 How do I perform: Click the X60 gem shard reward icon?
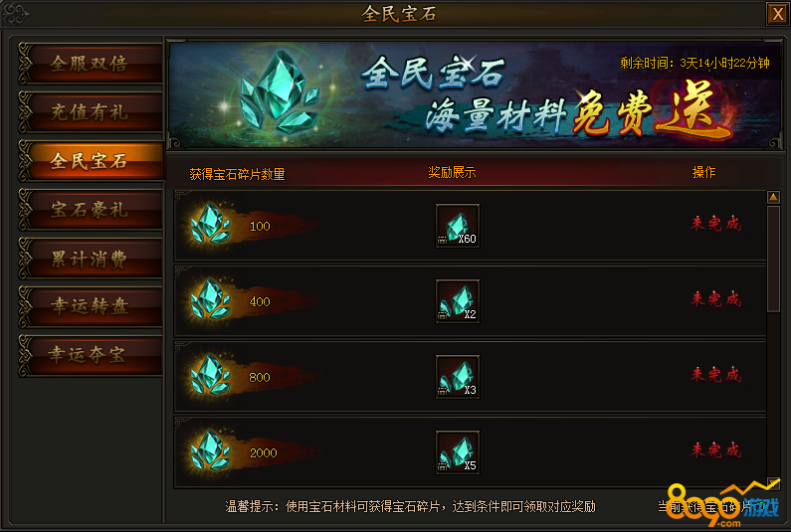click(x=458, y=226)
